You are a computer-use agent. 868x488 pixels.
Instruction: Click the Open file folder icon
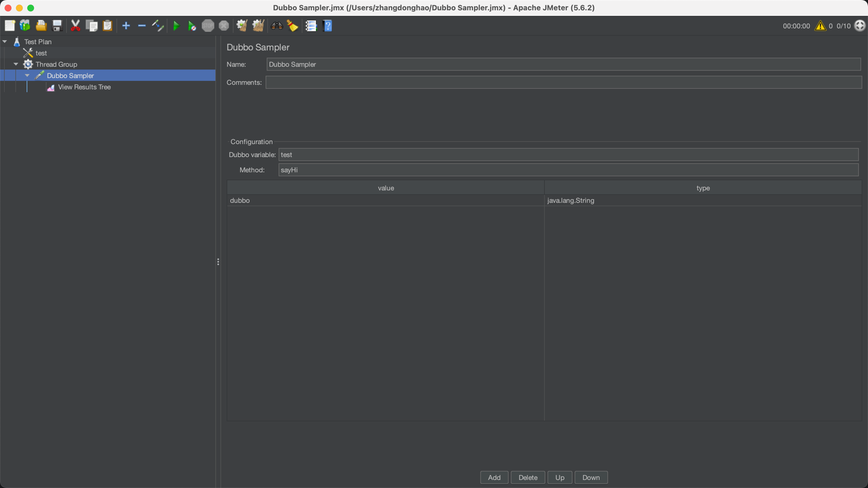click(x=41, y=25)
